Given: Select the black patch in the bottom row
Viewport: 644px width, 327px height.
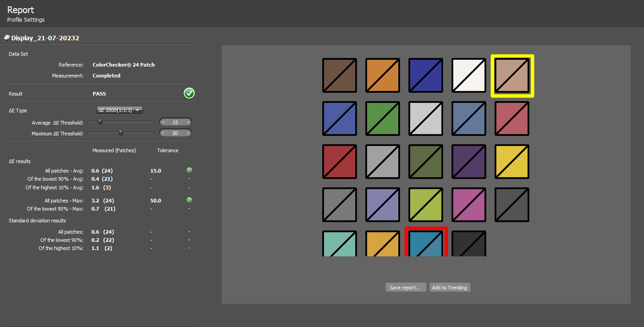Looking at the screenshot, I should coord(469,245).
